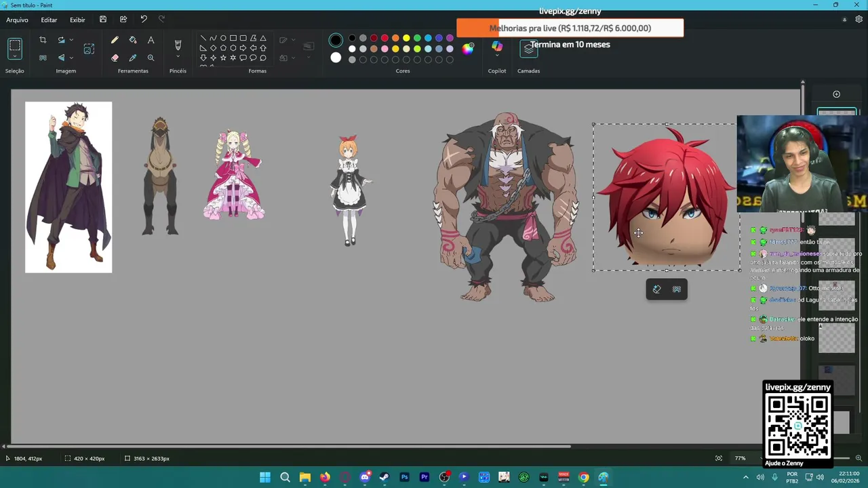The image size is (868, 488).
Task: Click the fit to window icon
Action: pyautogui.click(x=719, y=458)
